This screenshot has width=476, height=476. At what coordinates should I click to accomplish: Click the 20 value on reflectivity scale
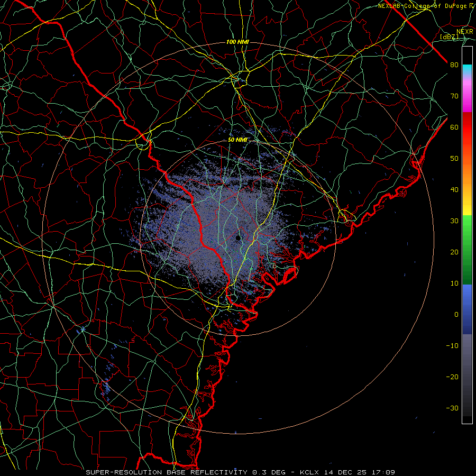point(454,252)
